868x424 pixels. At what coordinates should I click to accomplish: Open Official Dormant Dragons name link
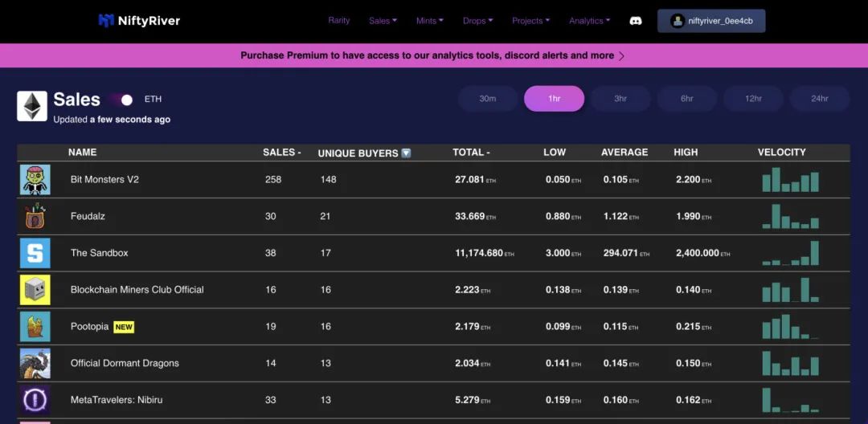[x=125, y=363]
